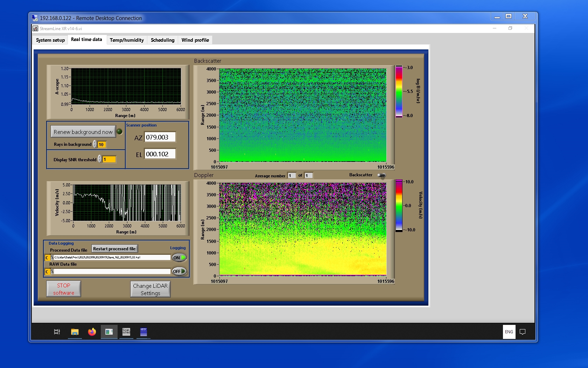Adjust the Rays in background stepper

(95, 144)
